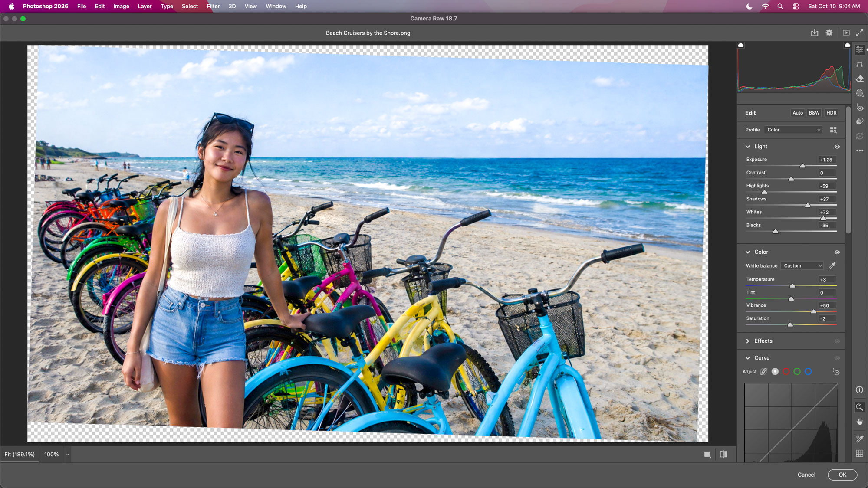The height and width of the screenshot is (488, 868).
Task: Expand the Effects section
Action: coord(748,341)
